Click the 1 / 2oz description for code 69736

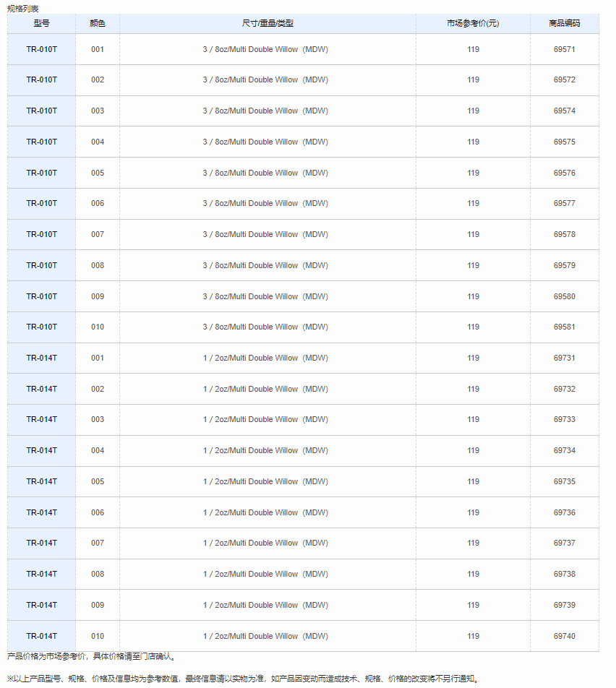265,512
